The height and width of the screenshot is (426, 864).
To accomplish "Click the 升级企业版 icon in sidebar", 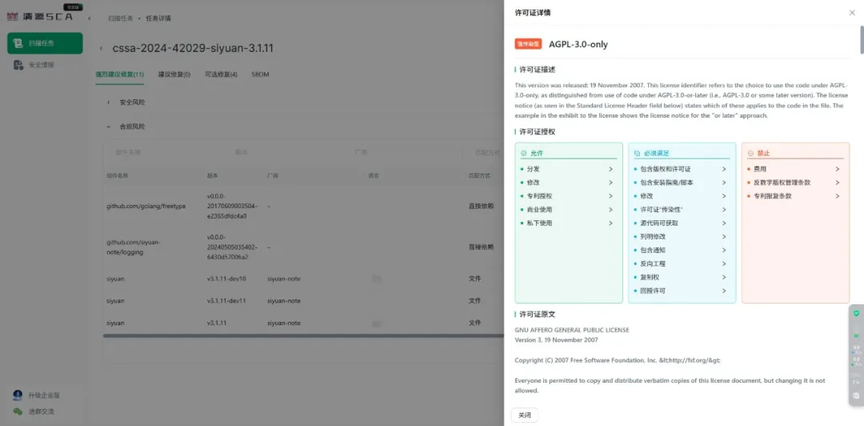I will pyautogui.click(x=18, y=395).
